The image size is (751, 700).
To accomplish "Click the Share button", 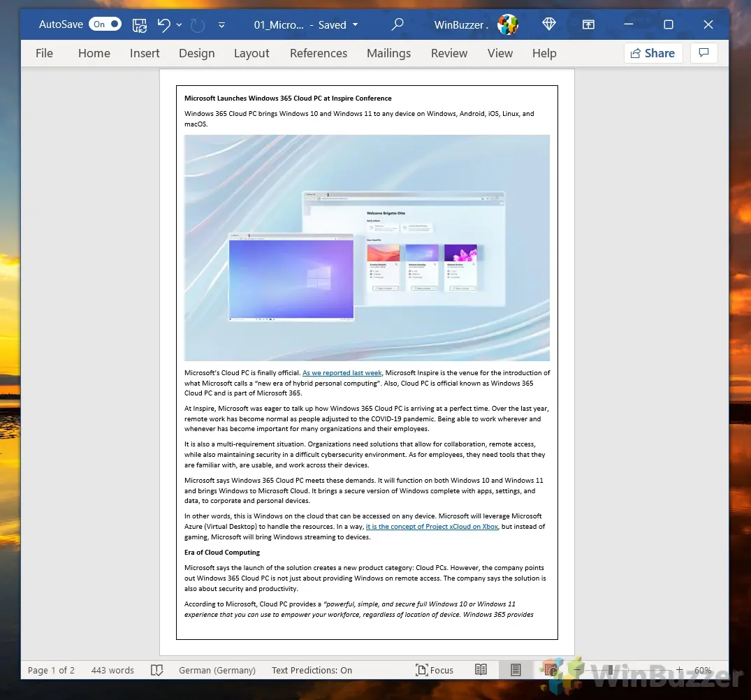I will coord(652,53).
